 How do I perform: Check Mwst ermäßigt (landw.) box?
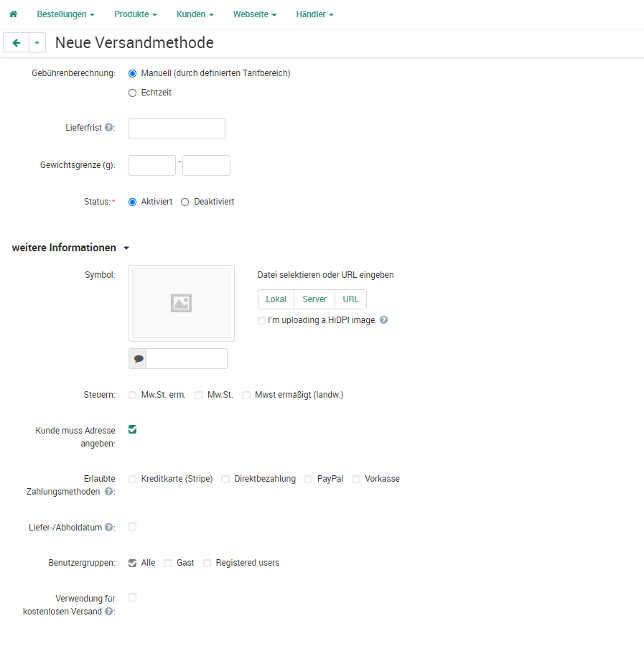(246, 395)
